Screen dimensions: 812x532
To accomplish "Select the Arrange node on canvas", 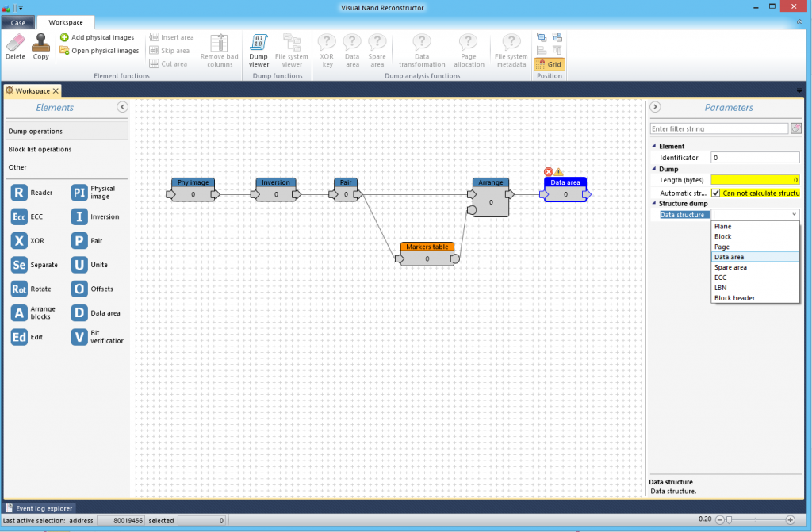I will 490,197.
